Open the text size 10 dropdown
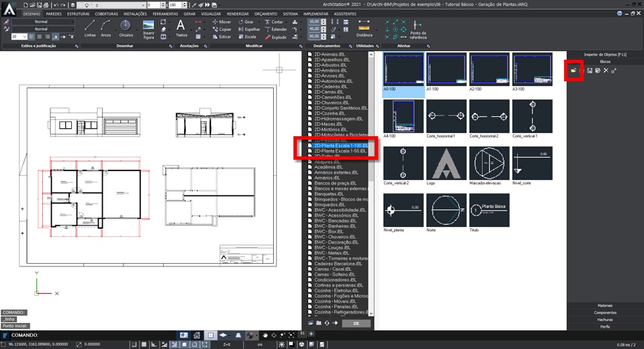Screen dimensions: 644x349 (x=19, y=36)
